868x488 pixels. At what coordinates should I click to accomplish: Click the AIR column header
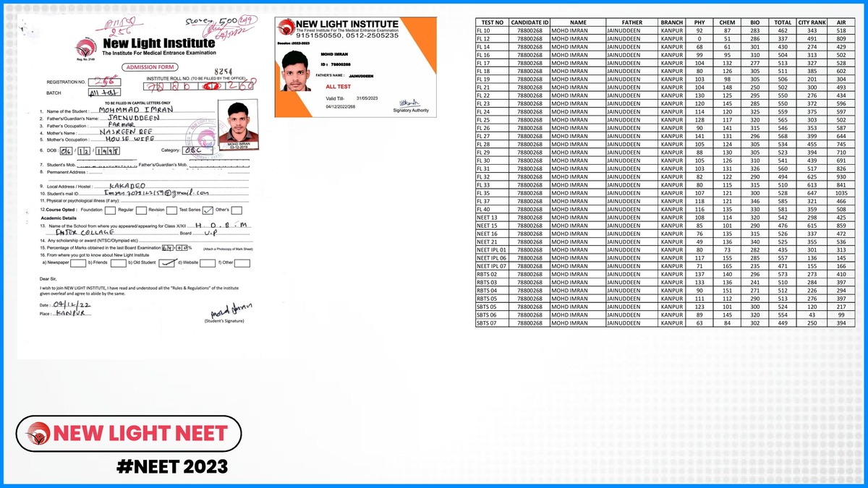[x=840, y=22]
